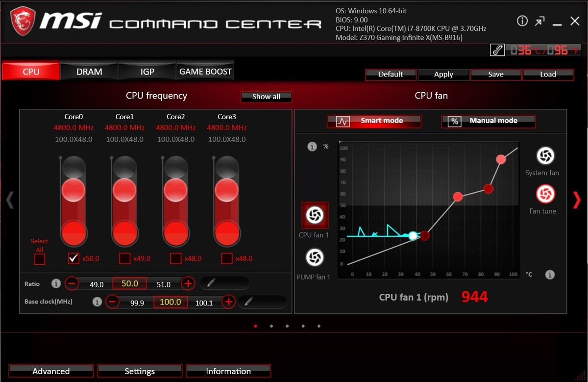Viewport: 588px width, 382px height.
Task: Select the CPU fan 1 icon
Action: (x=315, y=215)
